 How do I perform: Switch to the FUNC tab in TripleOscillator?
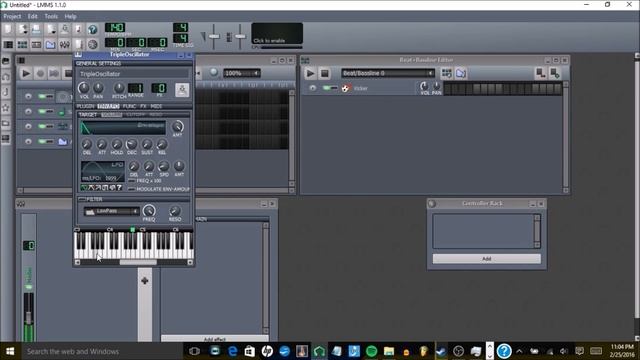click(129, 106)
